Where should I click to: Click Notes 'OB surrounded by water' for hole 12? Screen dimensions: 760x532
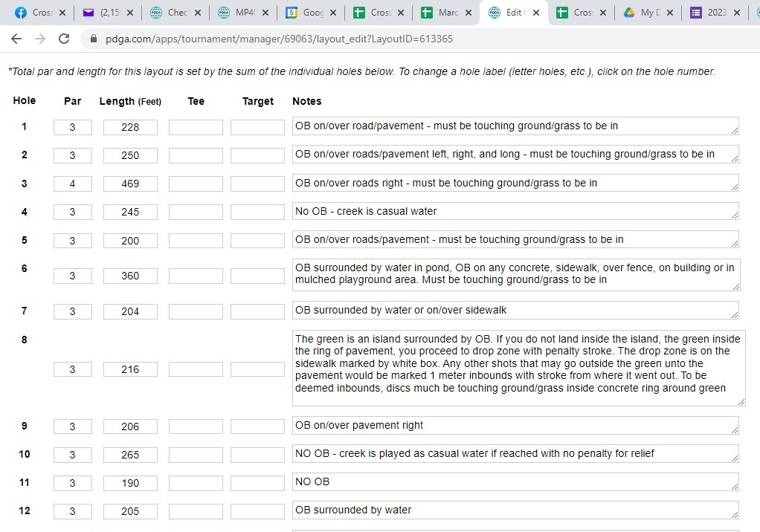pyautogui.click(x=516, y=510)
